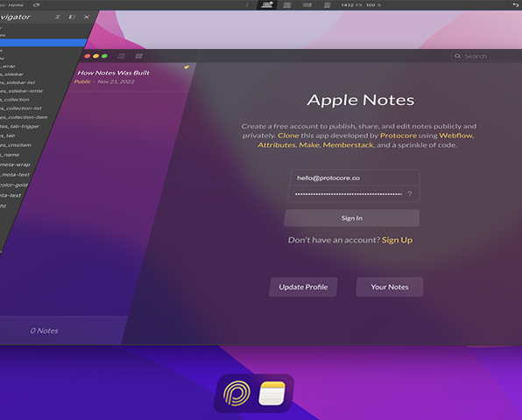Screen dimensions: 522x420
Task: Click the question mark password help icon
Action: pos(410,194)
